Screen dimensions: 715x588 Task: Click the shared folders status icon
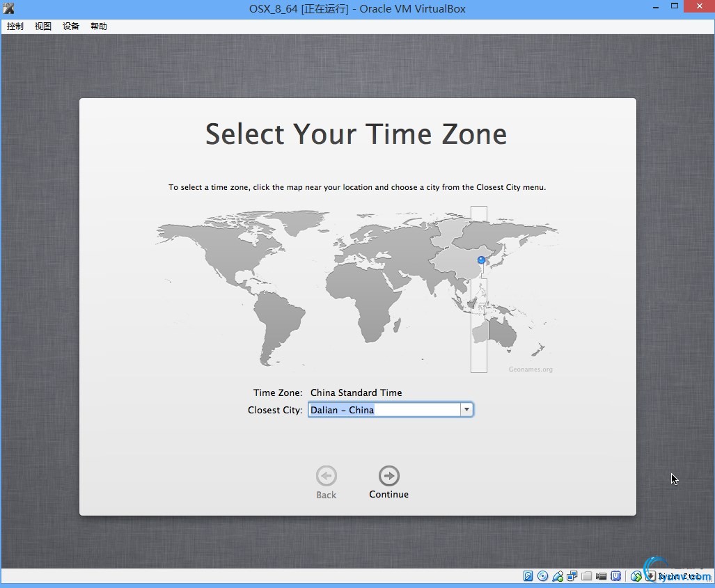pyautogui.click(x=586, y=576)
